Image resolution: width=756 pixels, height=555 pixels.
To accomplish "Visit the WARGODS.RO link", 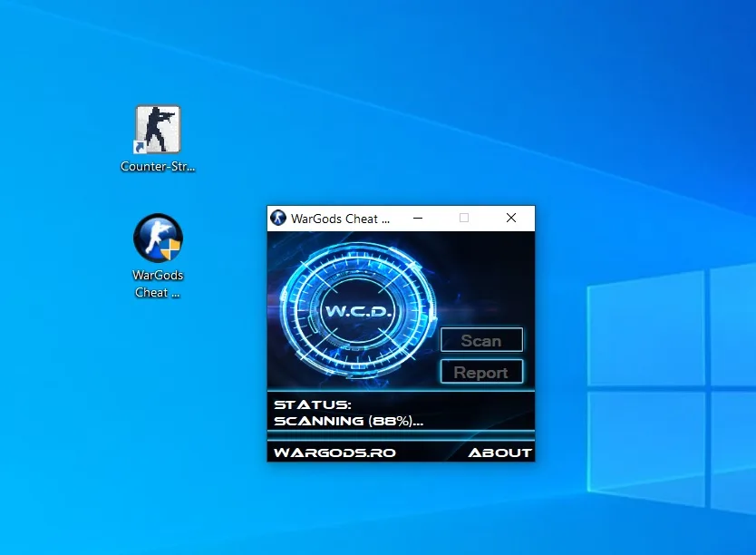I will 334,453.
